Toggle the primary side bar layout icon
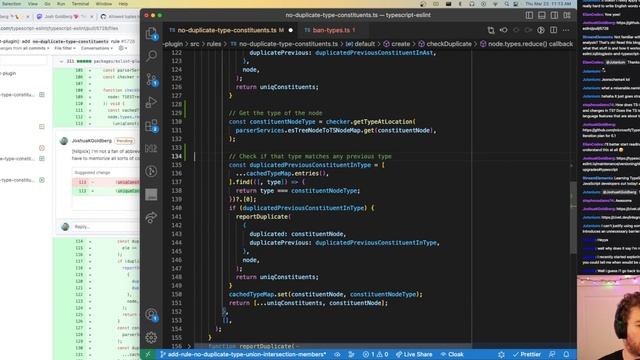640x360 pixels. tap(529, 15)
